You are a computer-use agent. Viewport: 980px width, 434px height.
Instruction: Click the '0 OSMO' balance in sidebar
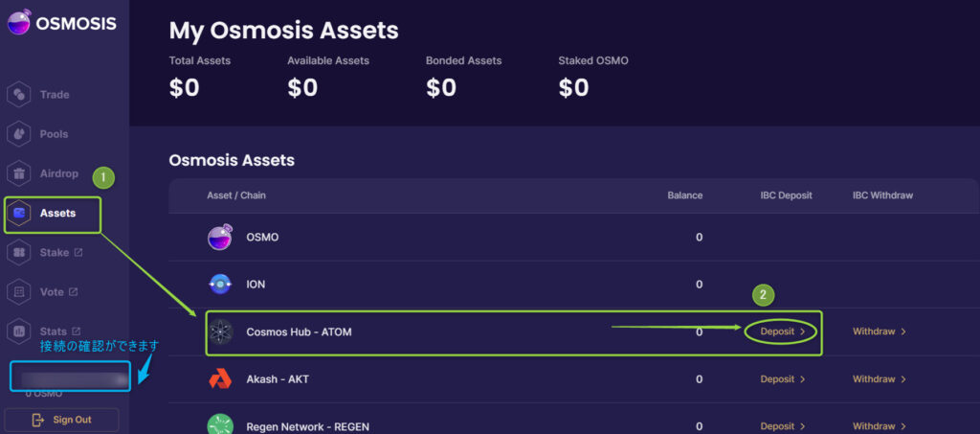click(x=44, y=394)
